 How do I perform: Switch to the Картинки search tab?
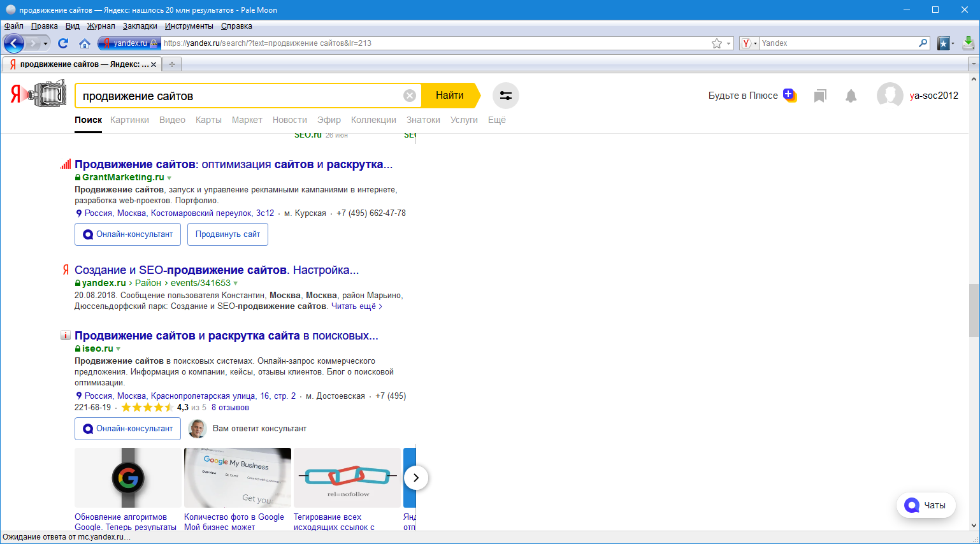click(x=129, y=120)
